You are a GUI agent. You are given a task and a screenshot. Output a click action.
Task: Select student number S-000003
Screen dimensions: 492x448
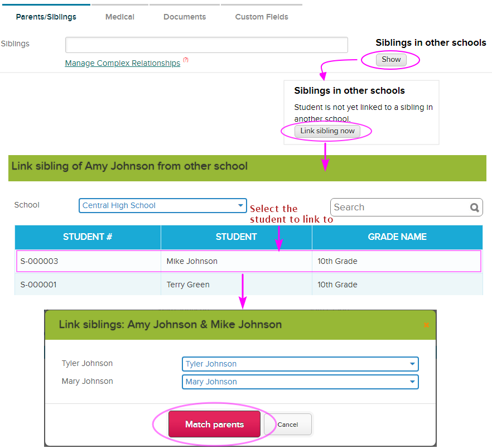click(x=39, y=261)
